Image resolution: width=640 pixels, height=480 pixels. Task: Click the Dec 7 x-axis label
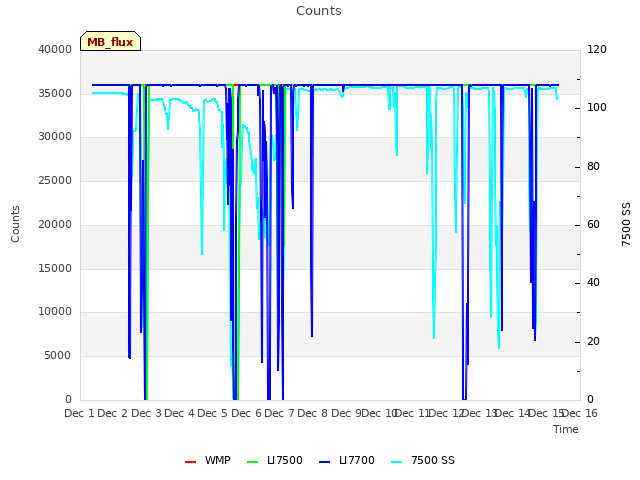click(280, 413)
